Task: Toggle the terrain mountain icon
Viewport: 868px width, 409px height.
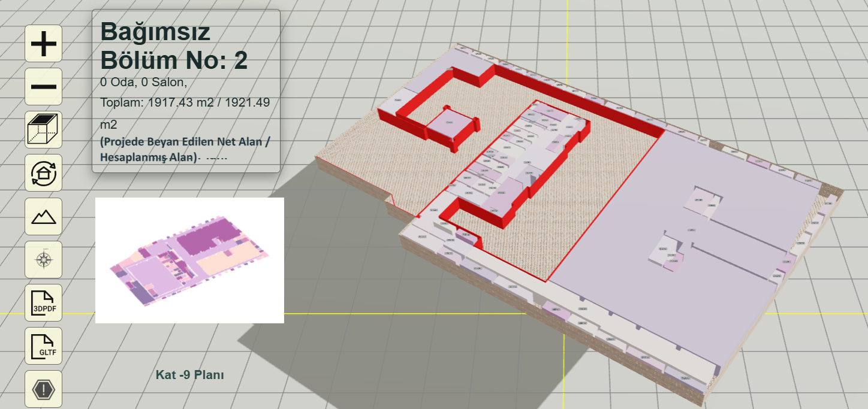Action: [43, 216]
